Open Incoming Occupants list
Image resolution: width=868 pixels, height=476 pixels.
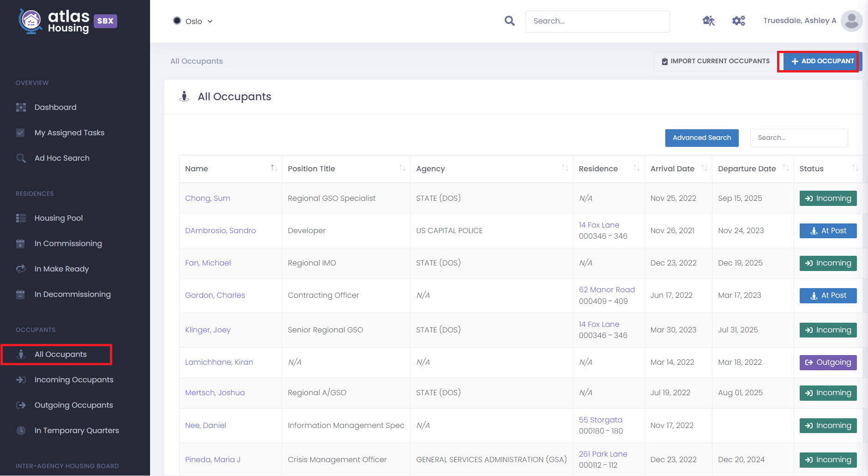pos(74,380)
